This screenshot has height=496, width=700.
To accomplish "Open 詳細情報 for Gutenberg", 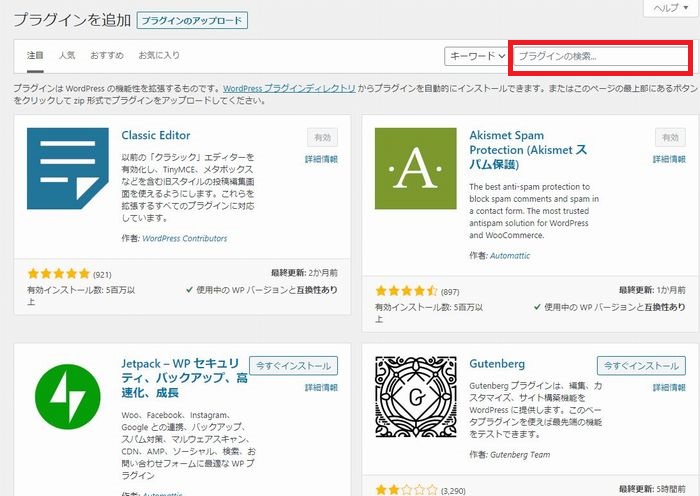I will click(x=669, y=388).
